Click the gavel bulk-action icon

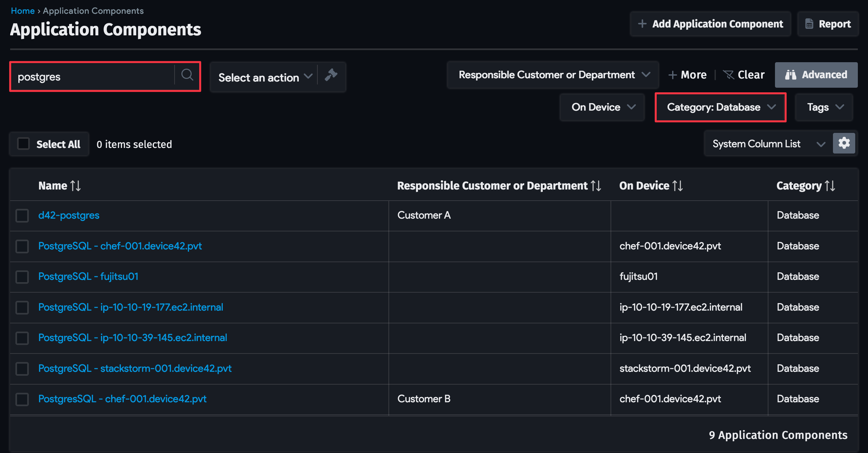tap(331, 76)
